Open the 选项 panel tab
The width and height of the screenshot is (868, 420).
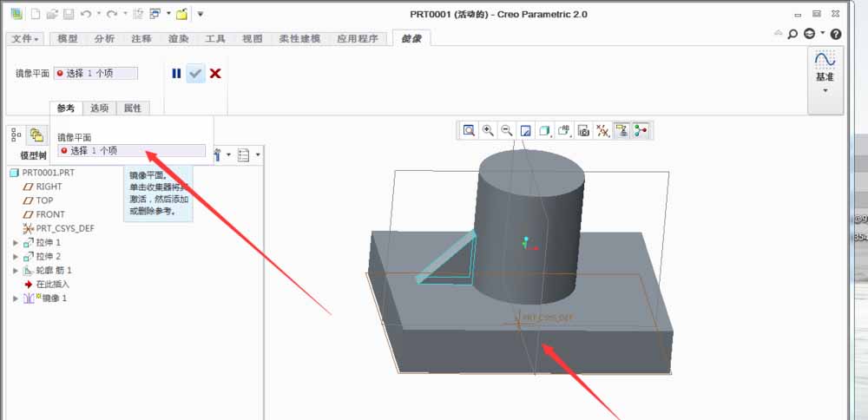[100, 108]
